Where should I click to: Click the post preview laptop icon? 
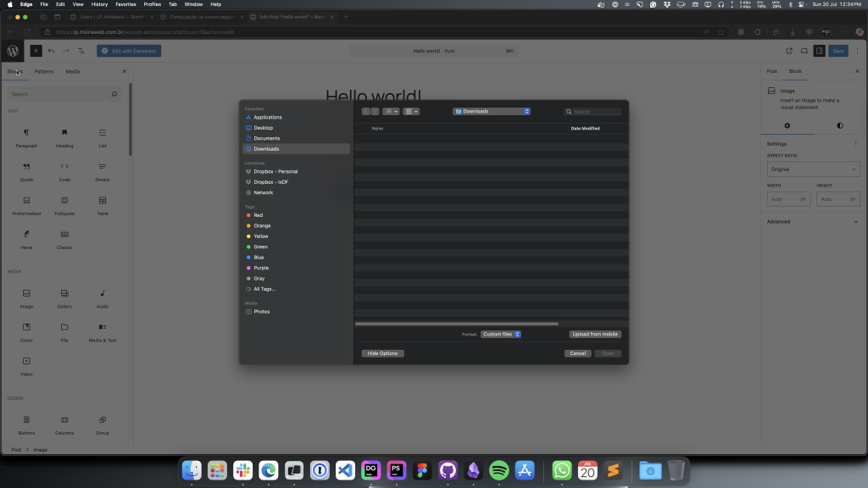[x=804, y=51]
